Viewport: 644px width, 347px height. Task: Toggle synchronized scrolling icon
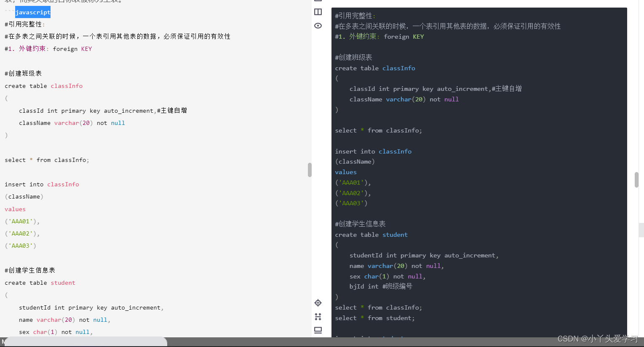coord(318,316)
